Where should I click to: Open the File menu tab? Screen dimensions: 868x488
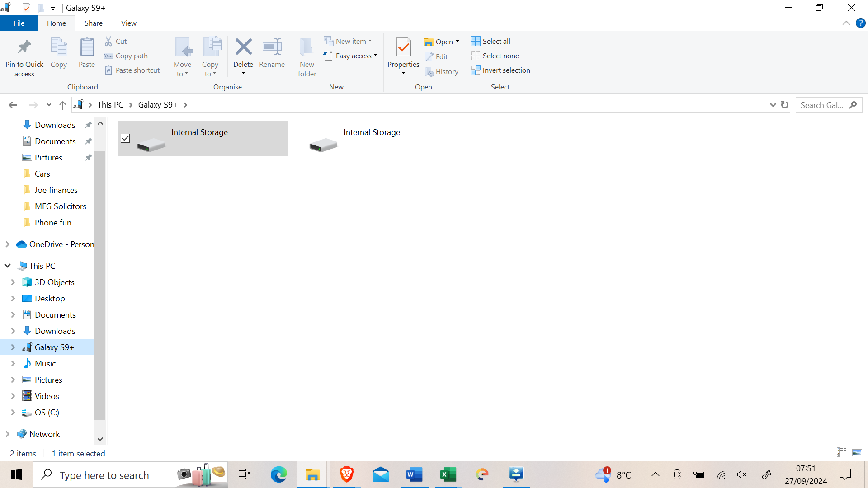19,23
